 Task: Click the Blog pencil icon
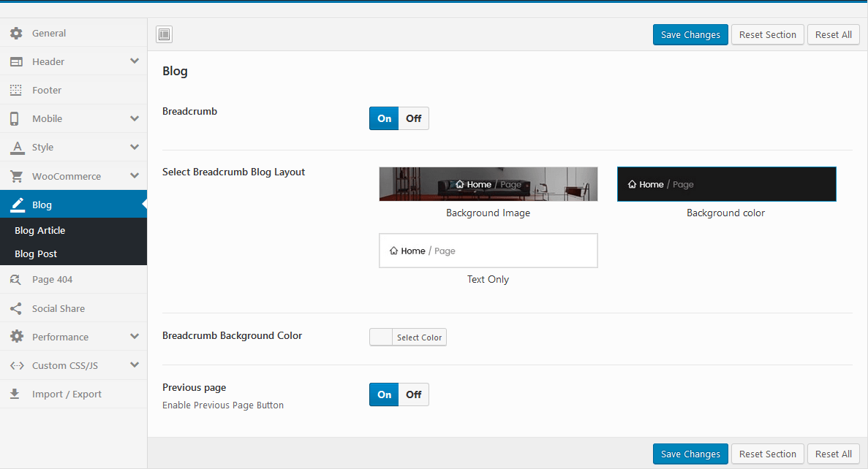tap(18, 205)
